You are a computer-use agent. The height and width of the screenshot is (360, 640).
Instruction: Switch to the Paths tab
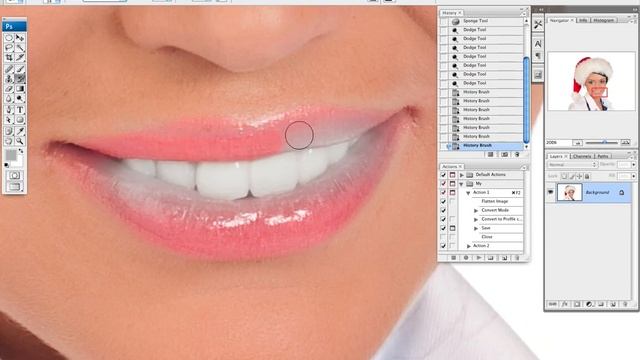pos(602,156)
